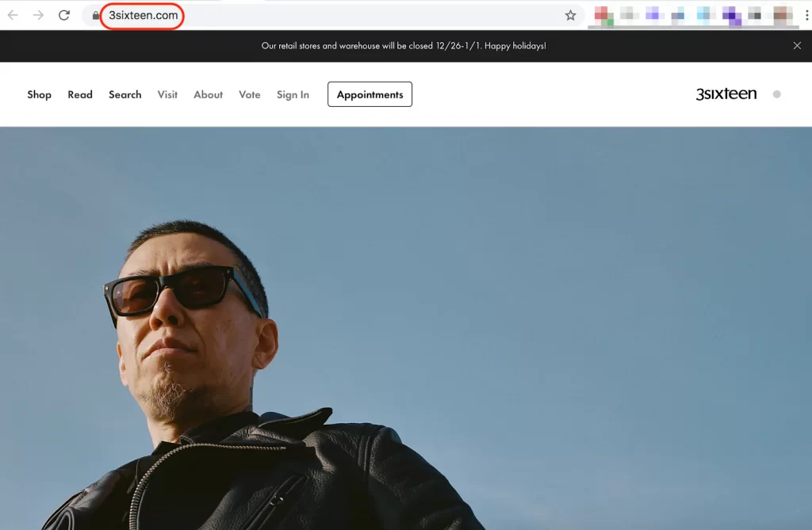The image size is (812, 530).
Task: Open the About page
Action: 209,95
